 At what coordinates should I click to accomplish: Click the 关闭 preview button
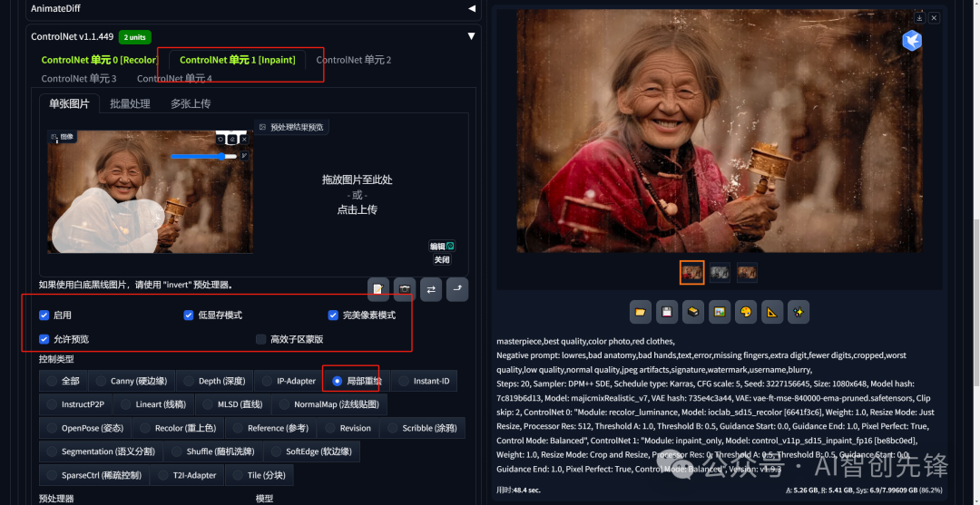(442, 259)
